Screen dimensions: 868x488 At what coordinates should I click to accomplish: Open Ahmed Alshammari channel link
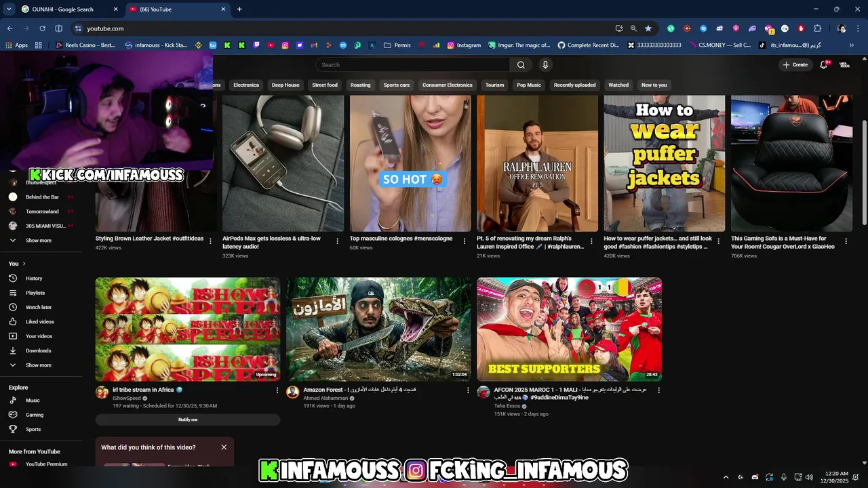[325, 399]
